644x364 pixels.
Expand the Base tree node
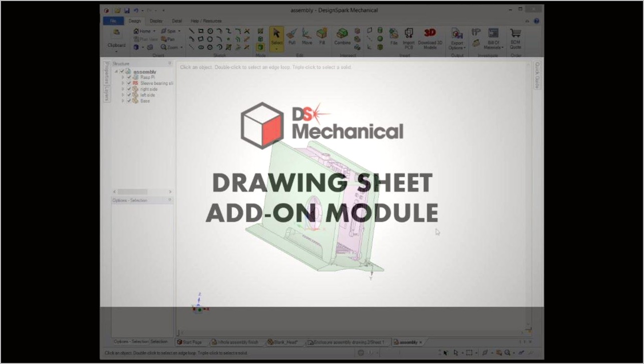tap(123, 101)
